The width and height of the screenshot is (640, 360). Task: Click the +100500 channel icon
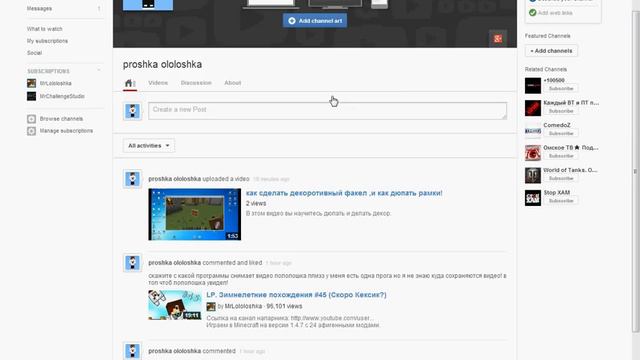[533, 86]
